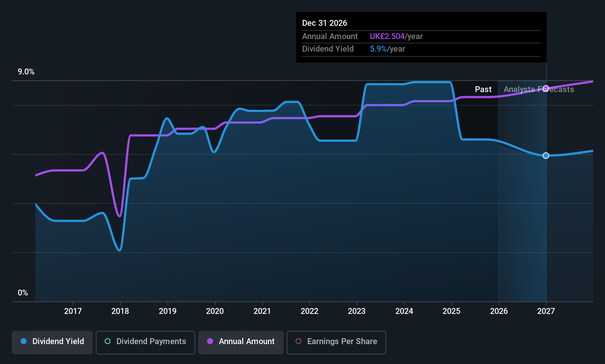Click the 5.9% dividend yield in tooltip
Image resolution: width=605 pixels, height=364 pixels.
[x=378, y=49]
